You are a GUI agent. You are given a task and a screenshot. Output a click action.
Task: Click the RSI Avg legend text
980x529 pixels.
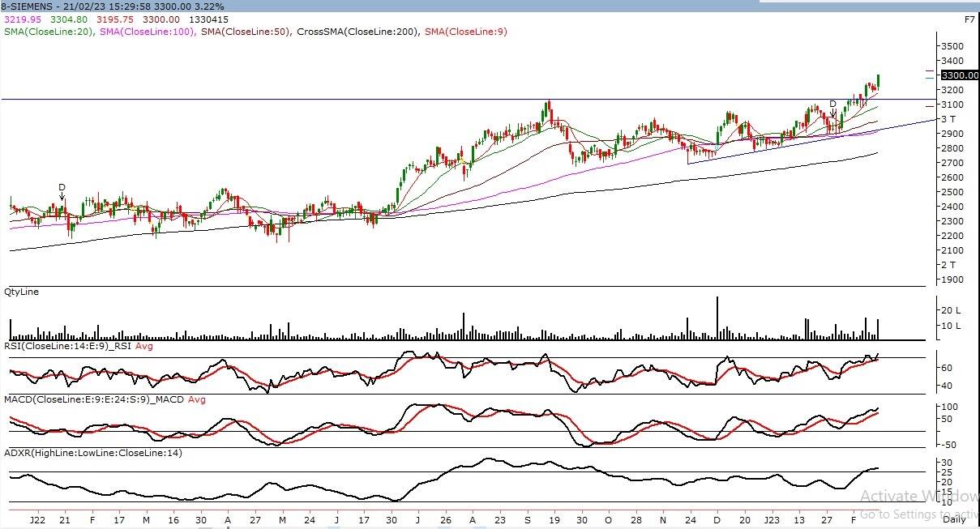tap(143, 346)
